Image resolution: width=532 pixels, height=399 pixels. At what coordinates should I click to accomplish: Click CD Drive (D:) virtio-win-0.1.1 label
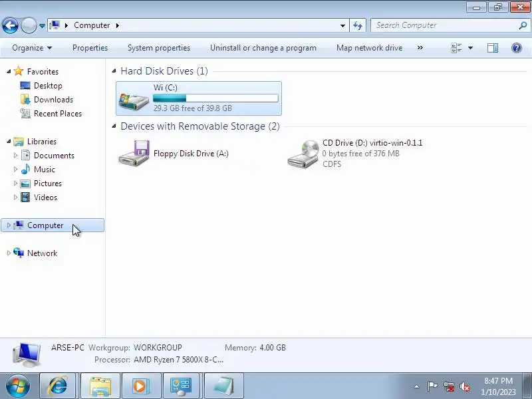tap(372, 143)
